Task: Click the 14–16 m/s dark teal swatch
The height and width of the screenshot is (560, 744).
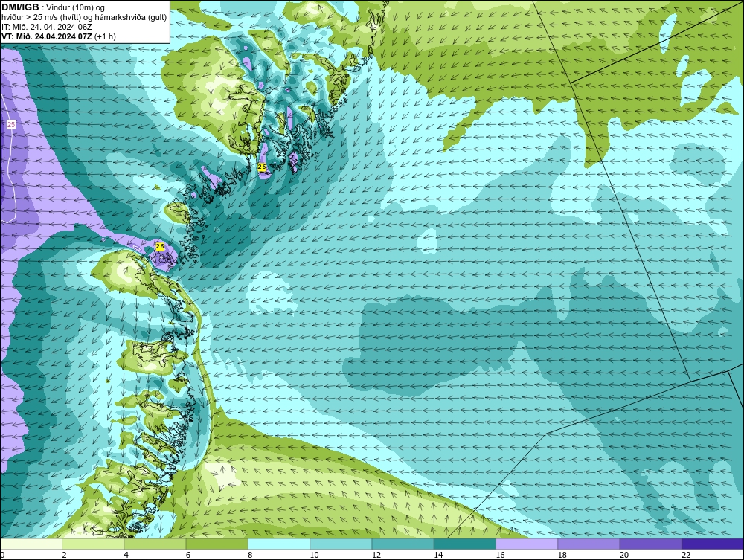Action: [464, 544]
